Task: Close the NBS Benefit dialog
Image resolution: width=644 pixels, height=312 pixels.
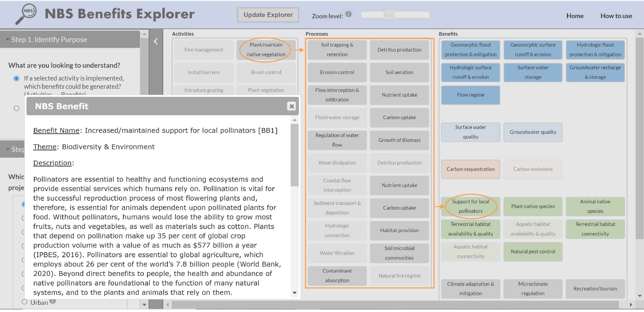Action: tap(292, 106)
